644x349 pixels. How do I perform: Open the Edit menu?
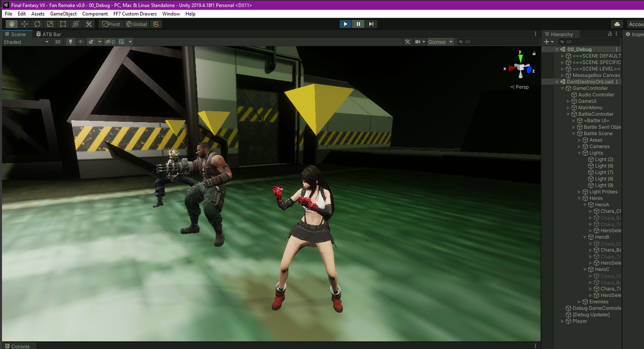22,14
